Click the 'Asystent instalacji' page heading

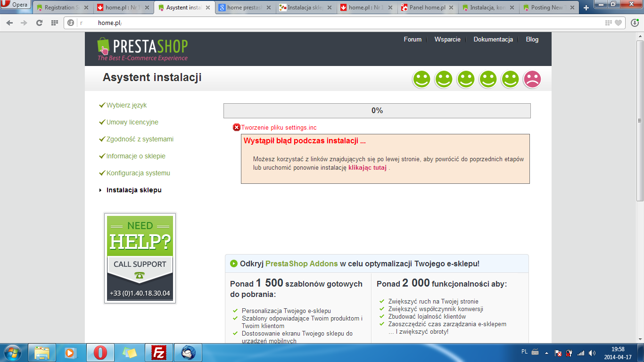point(152,77)
